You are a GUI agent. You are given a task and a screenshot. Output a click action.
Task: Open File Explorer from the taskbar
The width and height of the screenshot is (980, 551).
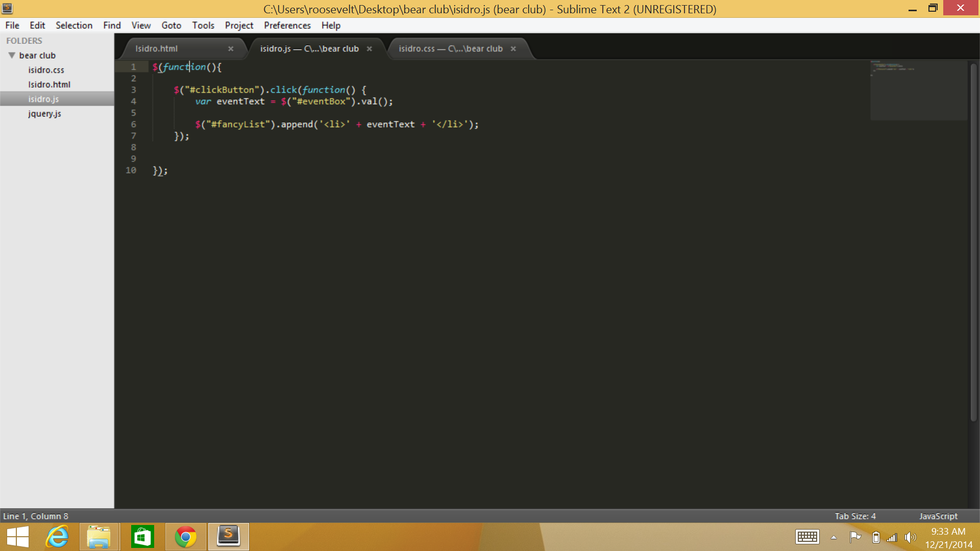pos(99,537)
